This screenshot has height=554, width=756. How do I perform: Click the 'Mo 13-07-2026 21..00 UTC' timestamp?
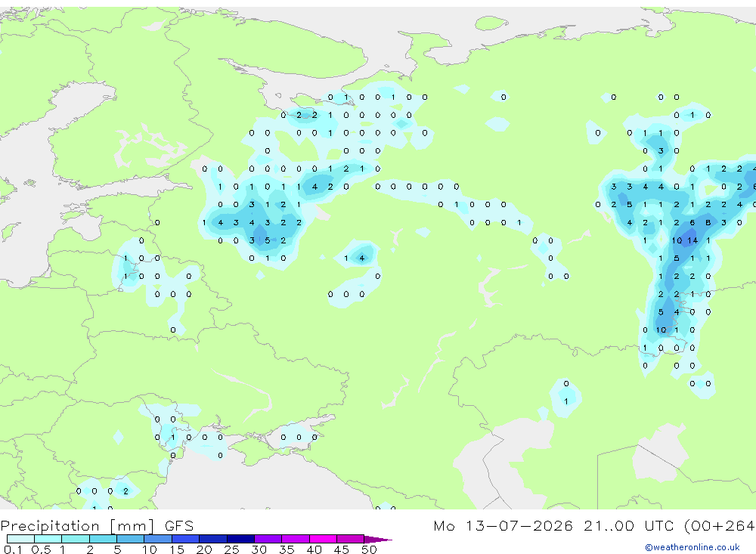click(553, 525)
